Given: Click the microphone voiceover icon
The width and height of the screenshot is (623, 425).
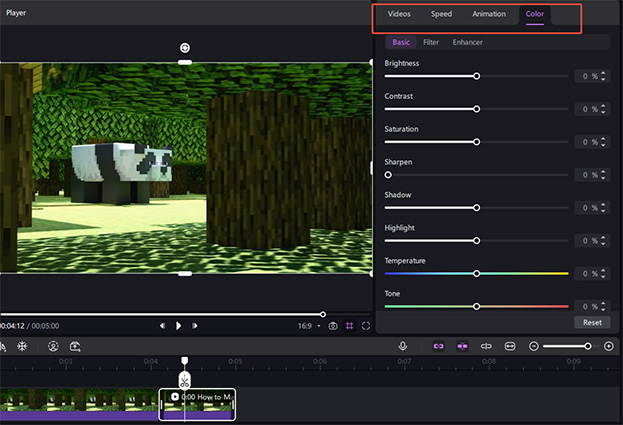Looking at the screenshot, I should (402, 346).
